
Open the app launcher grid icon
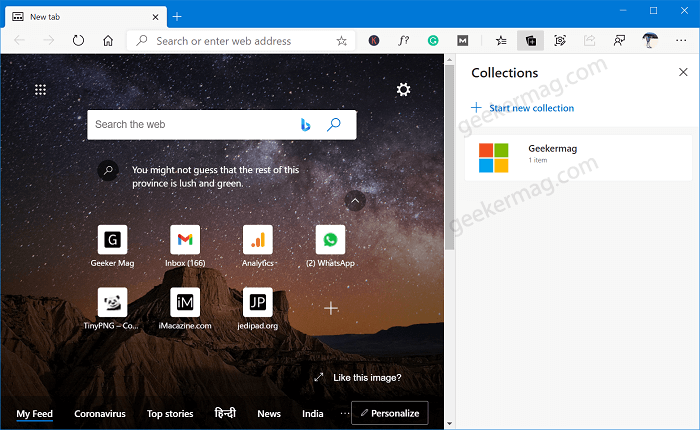[x=41, y=90]
